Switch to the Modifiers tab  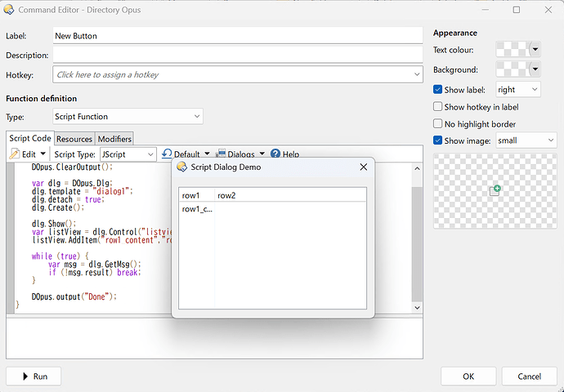[x=114, y=139]
